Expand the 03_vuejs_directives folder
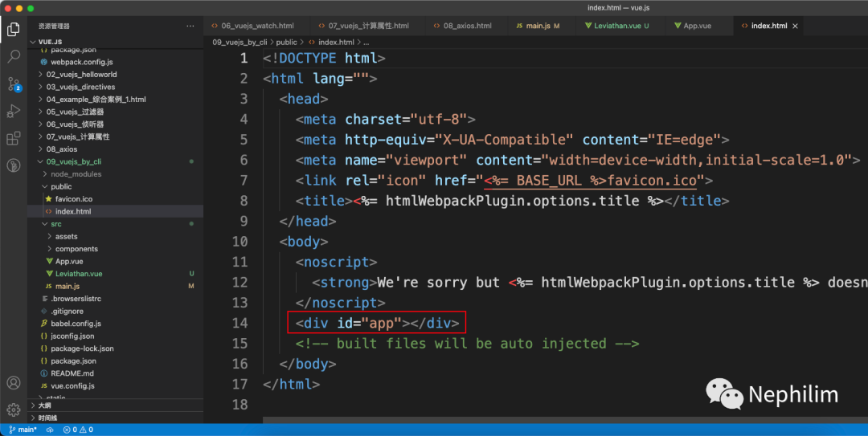This screenshot has width=868, height=436. (81, 87)
